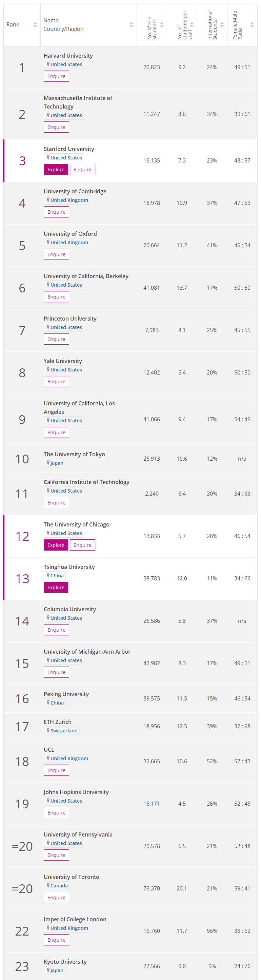261x980 pixels.
Task: Click the pin icon beside China for Peking University
Action: coord(47,703)
